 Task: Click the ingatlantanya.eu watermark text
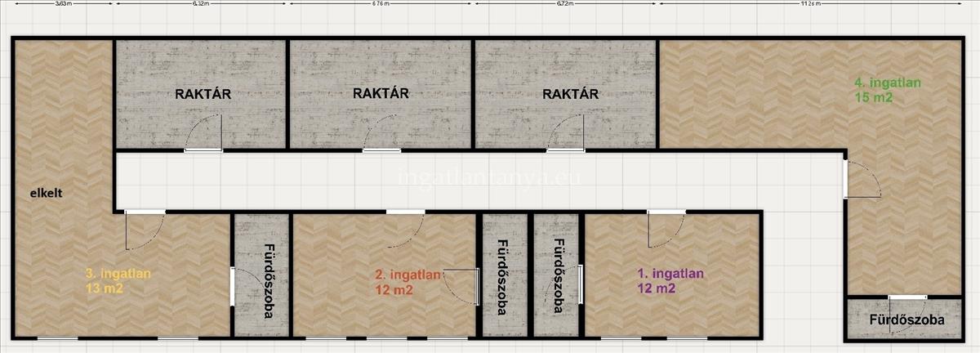click(489, 177)
